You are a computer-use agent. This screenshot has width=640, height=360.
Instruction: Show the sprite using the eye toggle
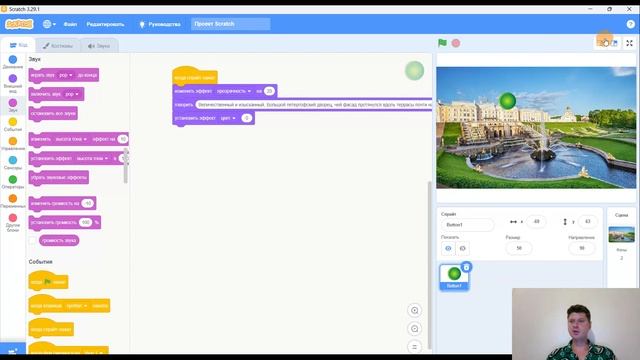click(x=448, y=248)
